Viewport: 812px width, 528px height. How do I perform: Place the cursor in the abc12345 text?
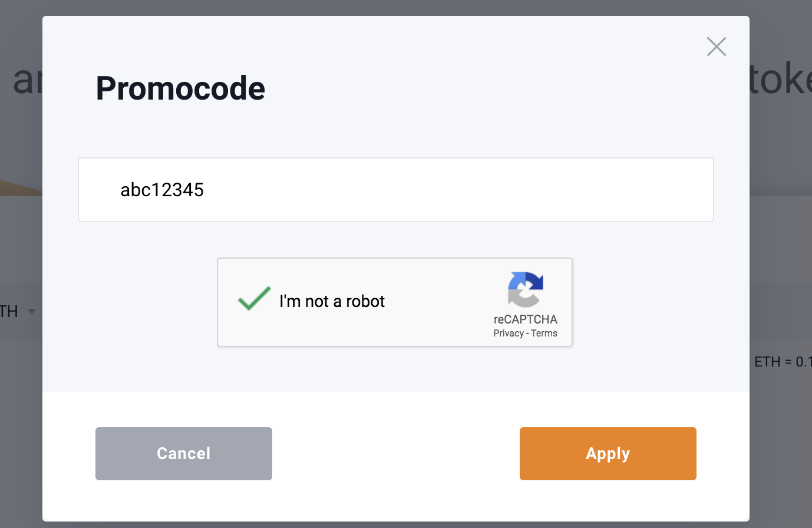[162, 190]
